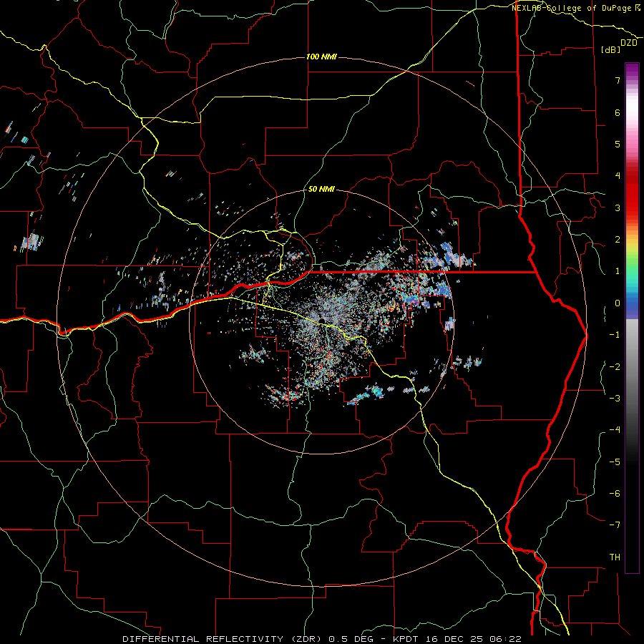Click the "-6" tick label on the color scale
Image resolution: width=644 pixels, height=644 pixels.
click(x=615, y=494)
